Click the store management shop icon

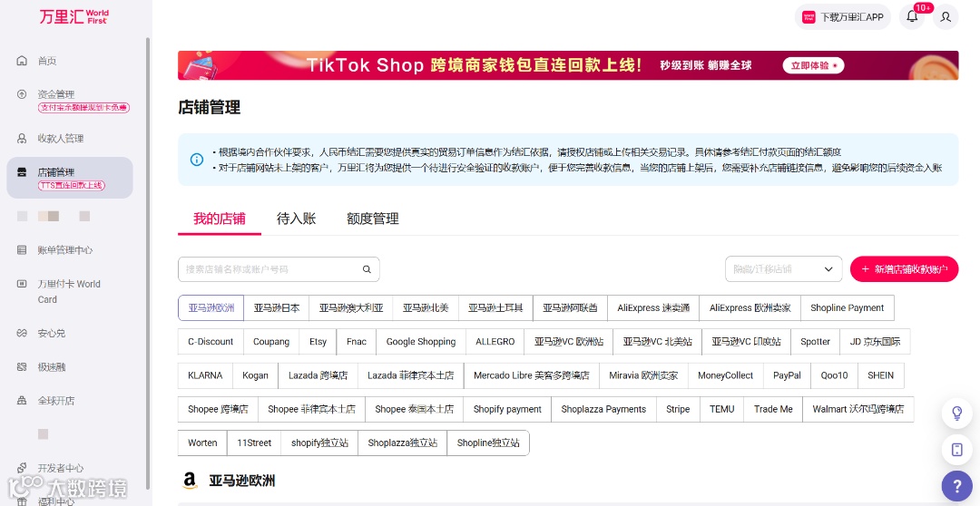point(22,171)
